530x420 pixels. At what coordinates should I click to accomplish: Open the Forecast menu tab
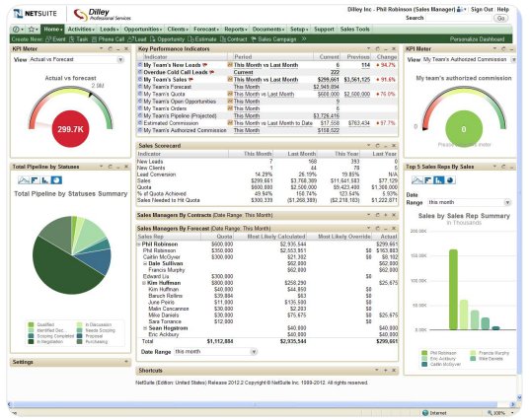(206, 30)
